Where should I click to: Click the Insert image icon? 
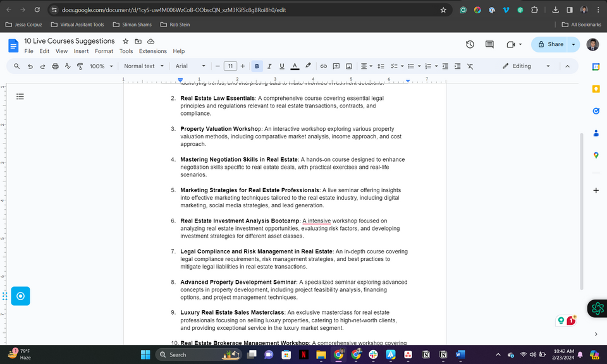tap(349, 66)
